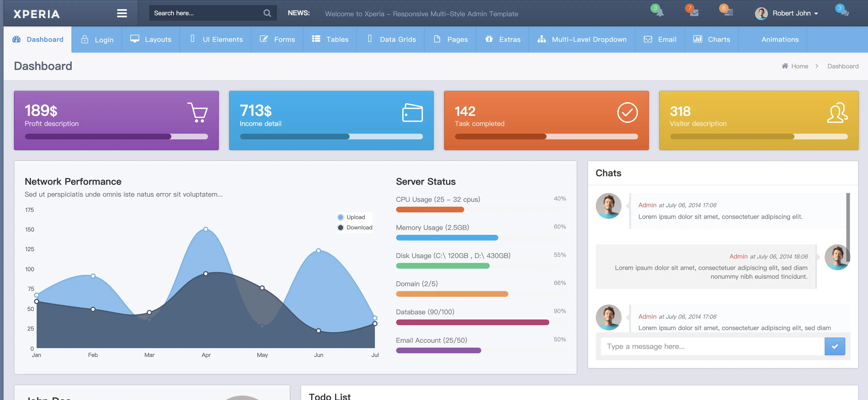Open the Login menu
868x400 pixels.
pyautogui.click(x=97, y=39)
